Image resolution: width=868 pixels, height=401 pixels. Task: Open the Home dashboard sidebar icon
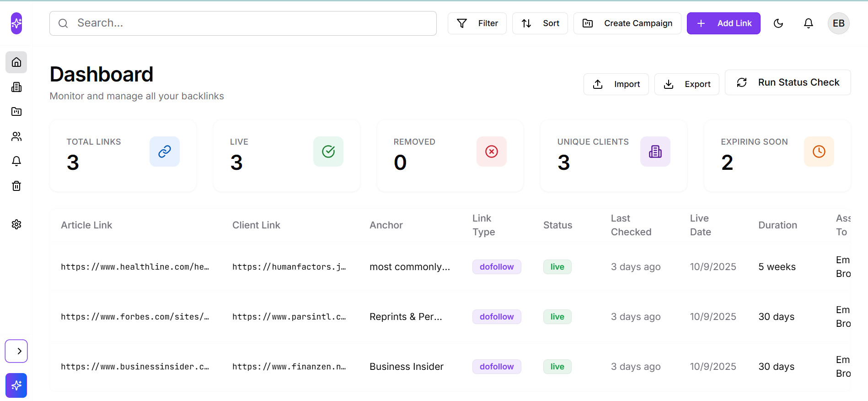coord(16,62)
